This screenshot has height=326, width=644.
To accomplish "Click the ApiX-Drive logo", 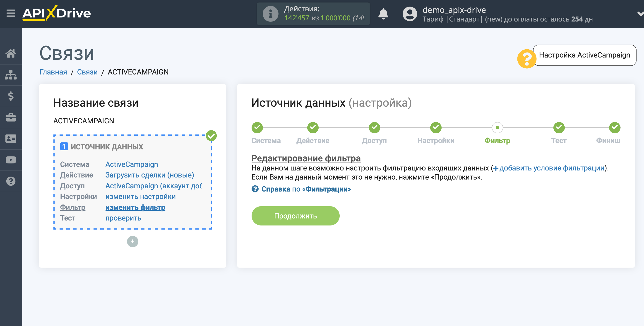I will 57,13.
